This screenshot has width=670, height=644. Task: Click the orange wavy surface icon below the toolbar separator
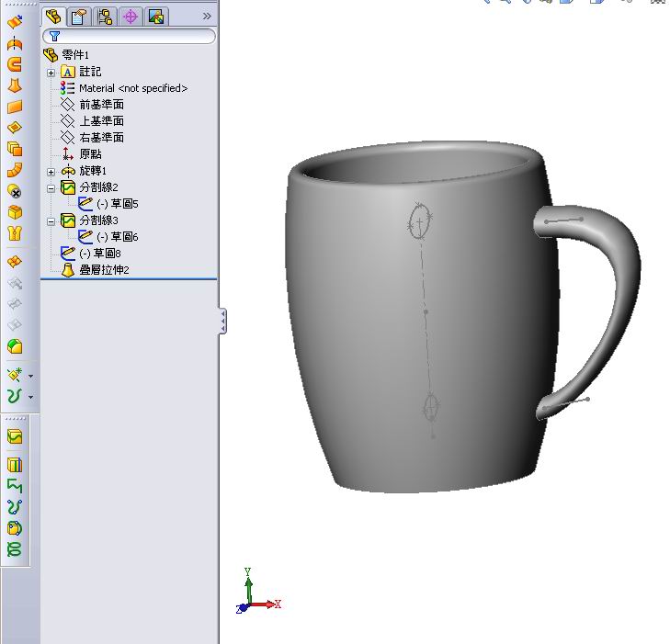(15, 261)
